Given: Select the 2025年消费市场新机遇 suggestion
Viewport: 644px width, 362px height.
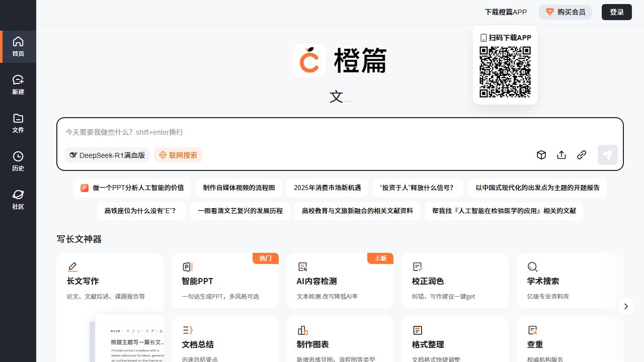Looking at the screenshot, I should pyautogui.click(x=328, y=188).
